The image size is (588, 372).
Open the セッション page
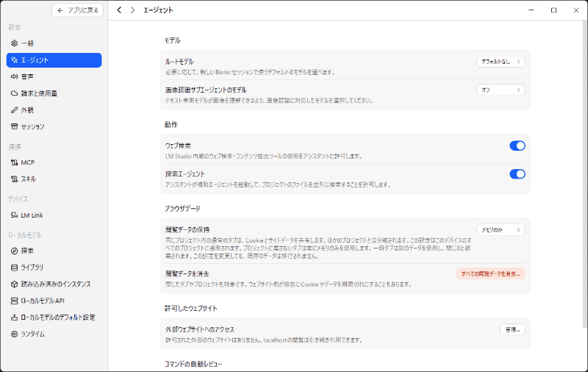coord(54,126)
